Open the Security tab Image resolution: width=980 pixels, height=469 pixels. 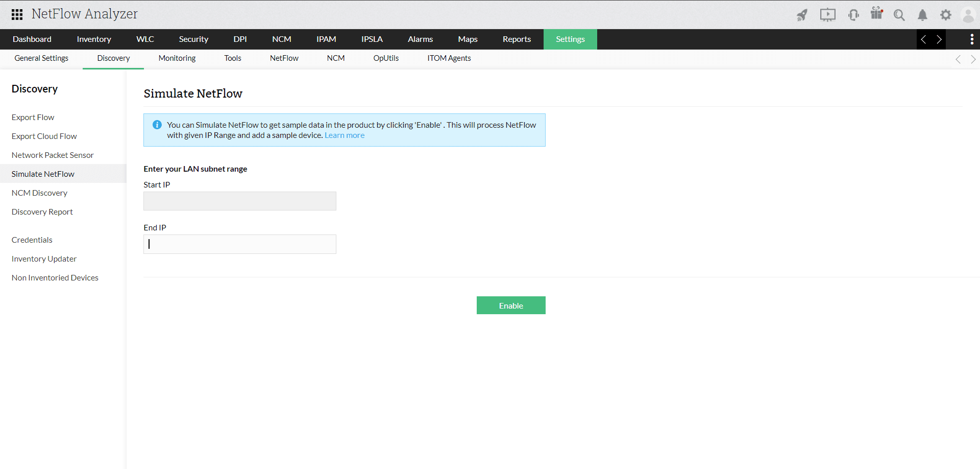[x=193, y=39]
